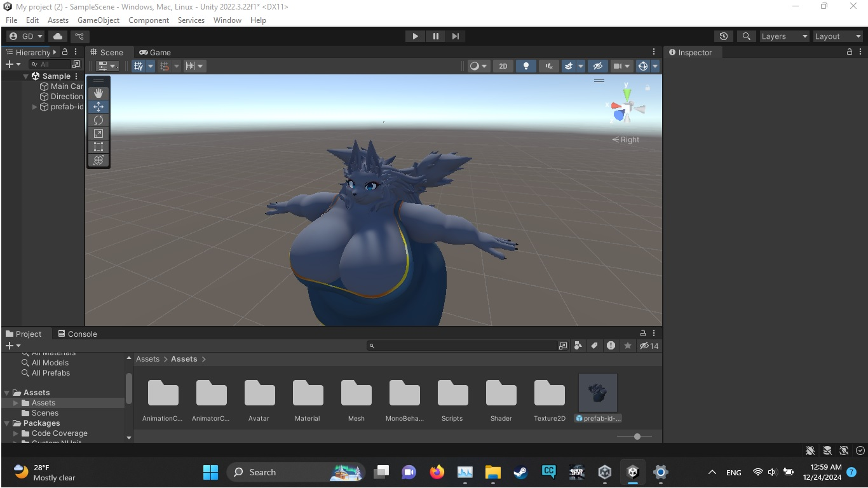This screenshot has height=488, width=868.
Task: Open Hierarchy search in Search window icon
Action: pos(76,64)
